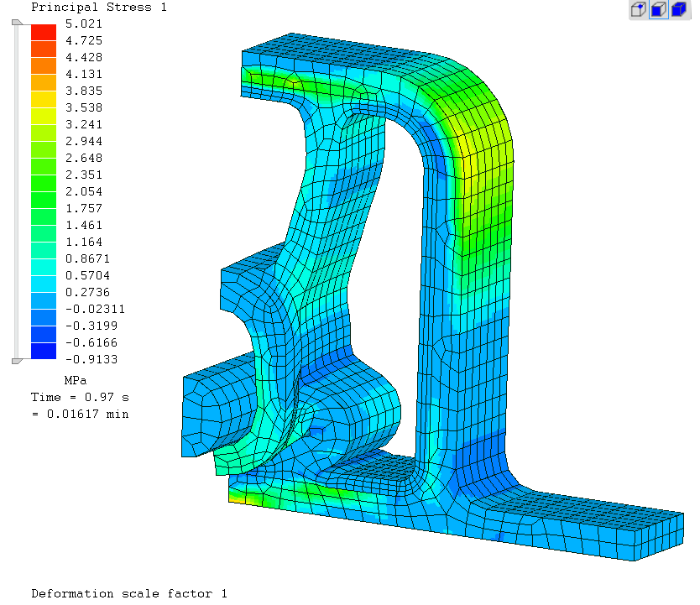This screenshot has width=700, height=605.
Task: Click the top handle of the legend slider
Action: (17, 23)
